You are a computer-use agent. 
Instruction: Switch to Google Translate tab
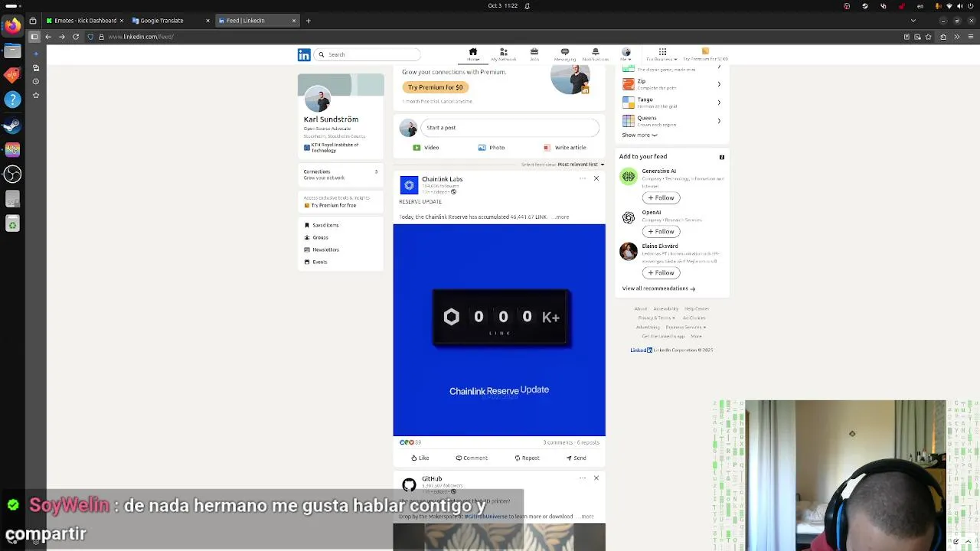[170, 21]
